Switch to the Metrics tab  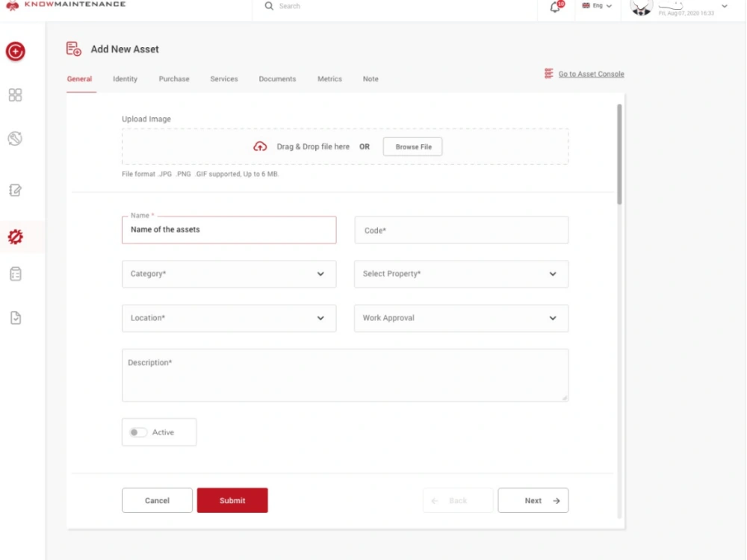coord(329,79)
